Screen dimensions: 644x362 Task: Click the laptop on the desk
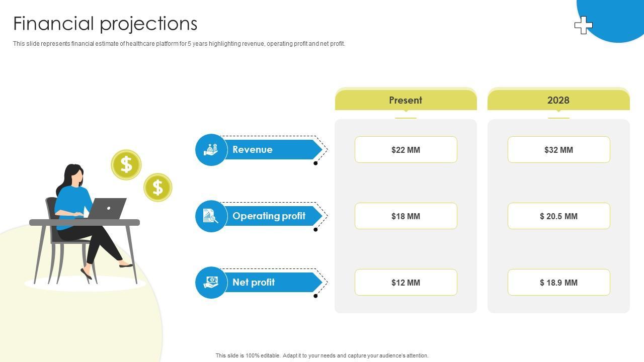pos(108,209)
